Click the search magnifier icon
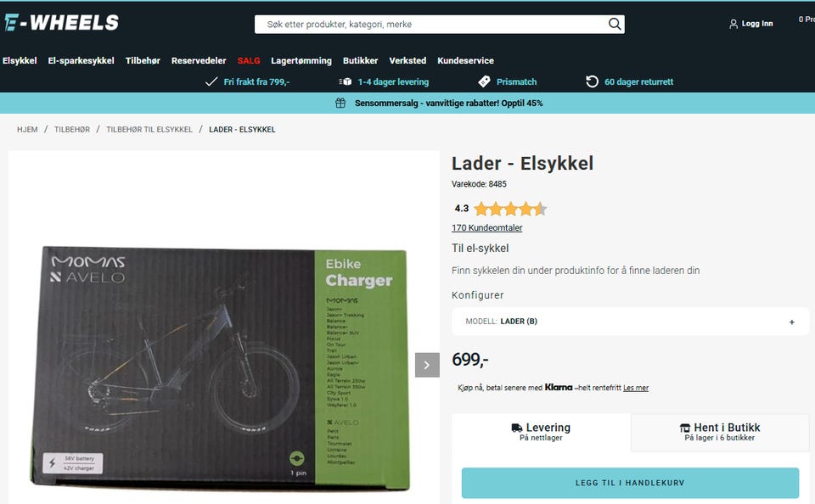Screen dimensions: 815x504 615,24
